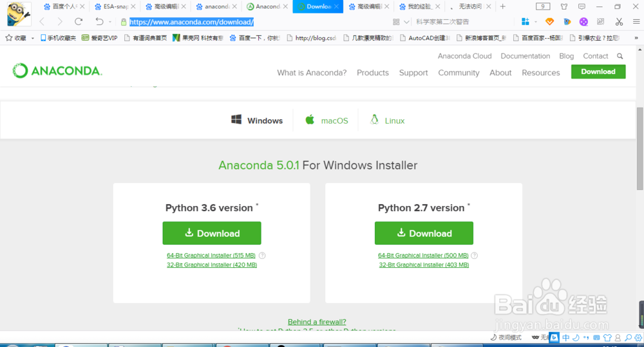Open the tab count box showing 9

(x=543, y=6)
